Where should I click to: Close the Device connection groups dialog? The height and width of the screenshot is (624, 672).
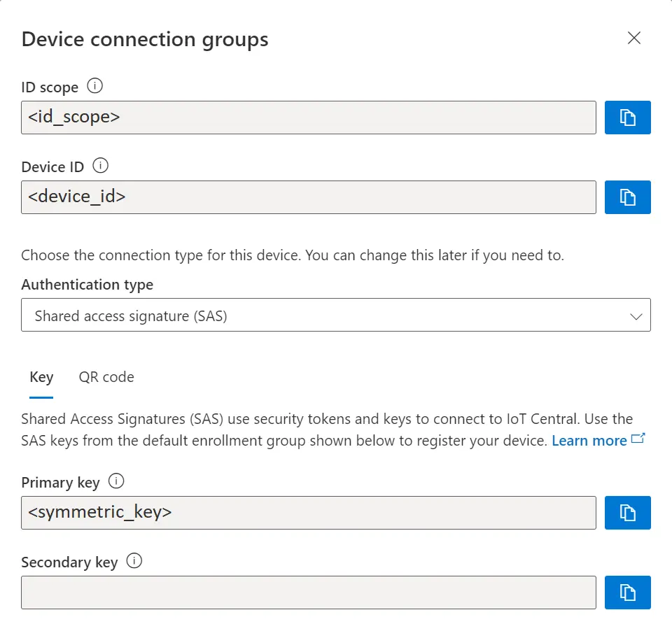point(634,38)
